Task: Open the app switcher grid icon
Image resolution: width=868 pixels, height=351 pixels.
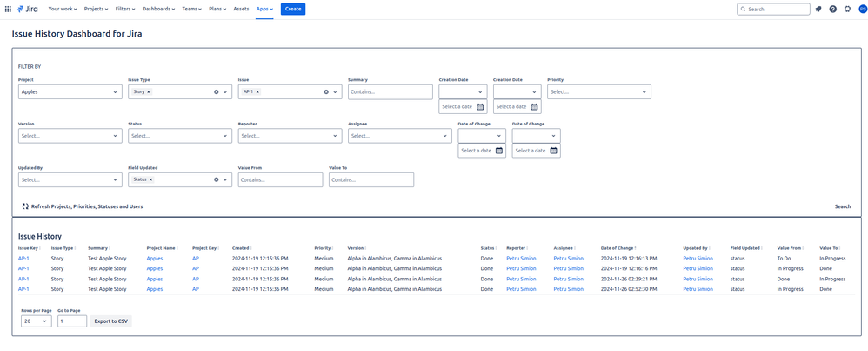Action: [8, 9]
